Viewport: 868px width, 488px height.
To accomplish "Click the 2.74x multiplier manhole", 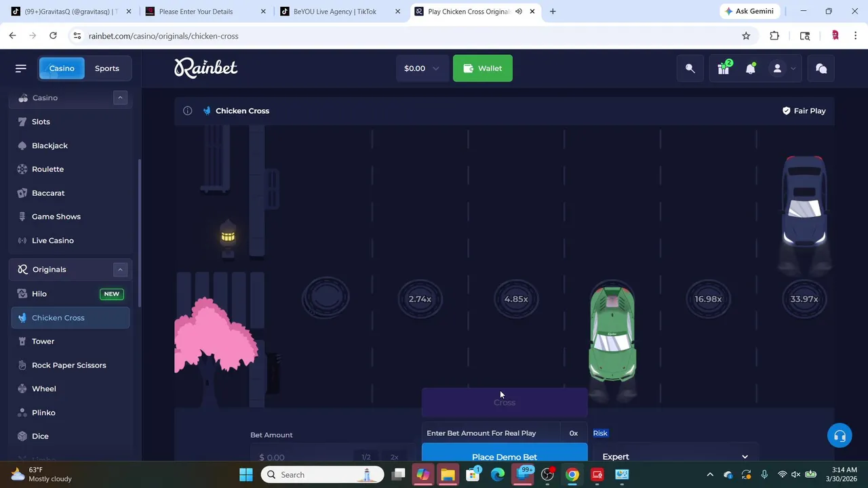I will (420, 299).
